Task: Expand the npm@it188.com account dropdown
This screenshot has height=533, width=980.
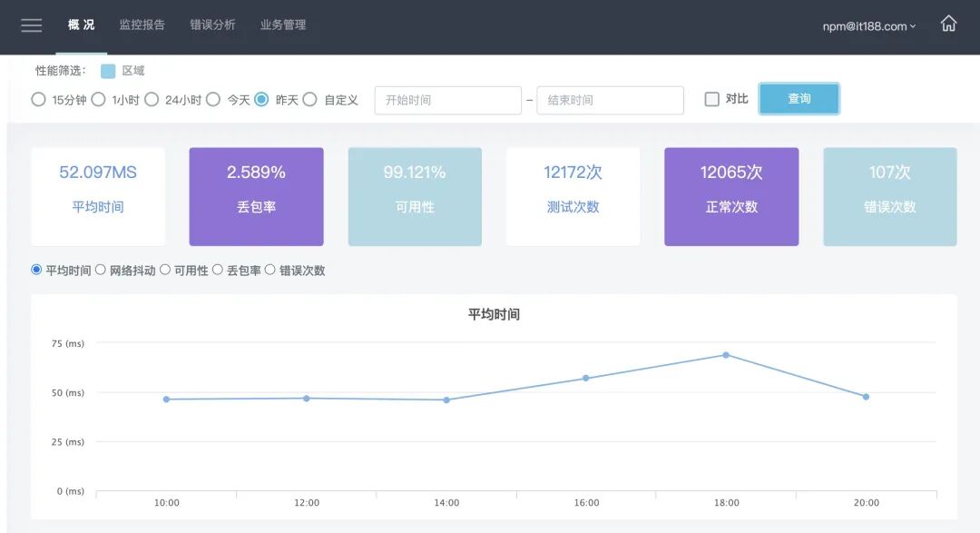Action: [x=868, y=26]
